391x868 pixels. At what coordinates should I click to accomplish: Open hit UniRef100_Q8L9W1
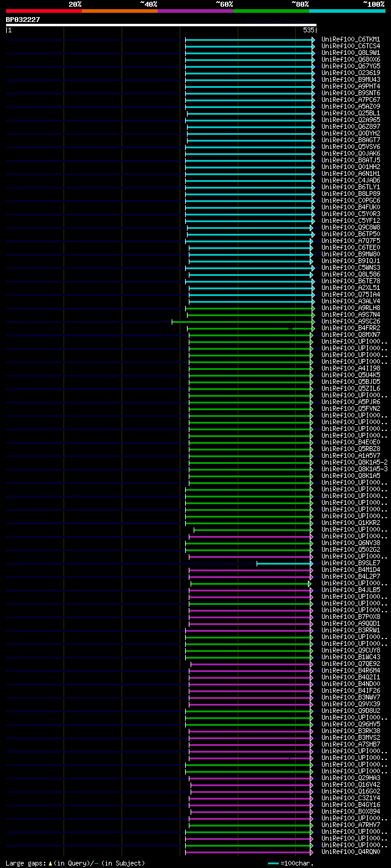[x=351, y=52]
